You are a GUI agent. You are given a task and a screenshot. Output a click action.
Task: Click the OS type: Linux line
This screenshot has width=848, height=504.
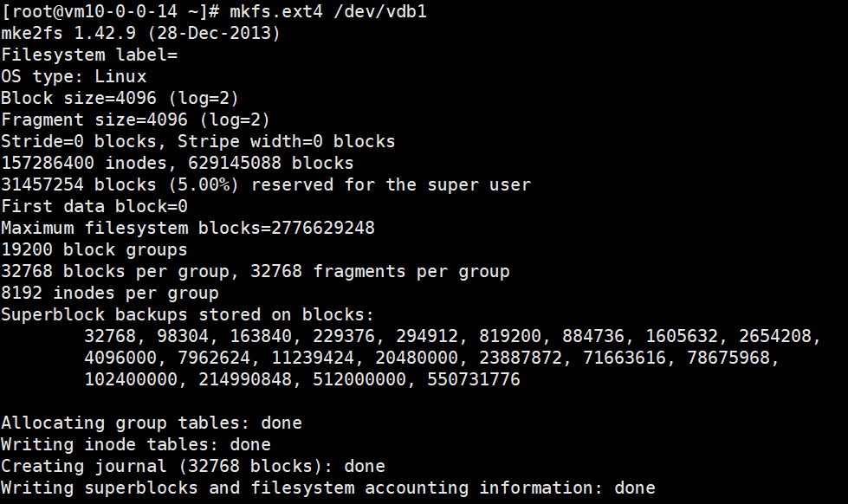(74, 76)
